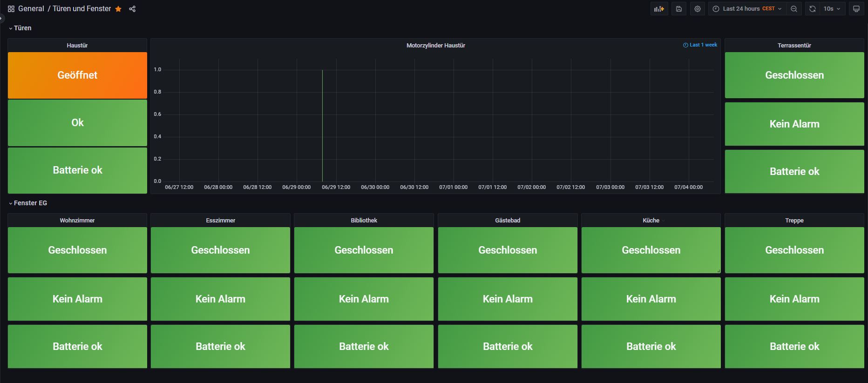Open Bibliothek panel title menu

coord(364,220)
